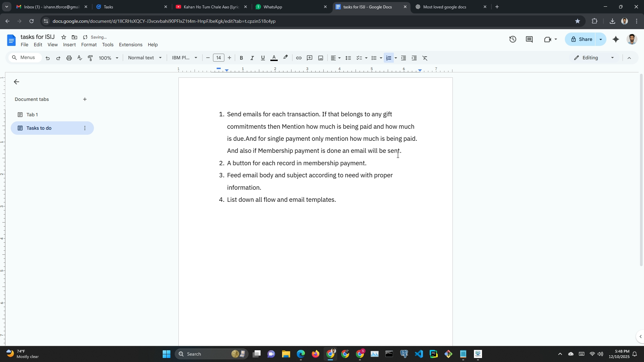Click the Insert image icon
644x362 pixels.
click(320, 58)
